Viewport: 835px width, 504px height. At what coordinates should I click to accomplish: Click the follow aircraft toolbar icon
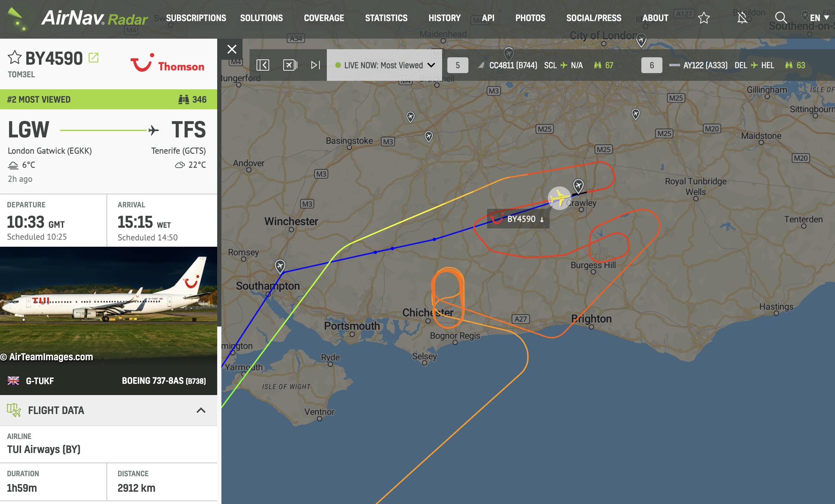[x=290, y=65]
